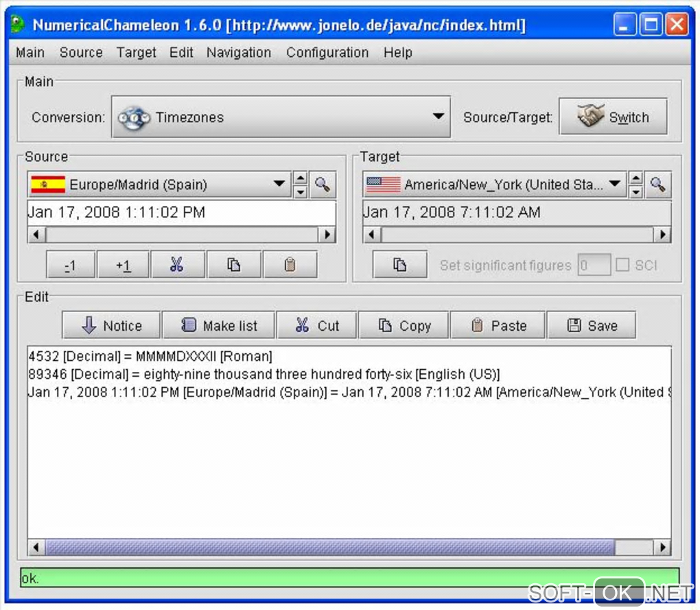Viewport: 700px width, 610px height.
Task: Click the chameleon application icon in title bar
Action: click(18, 24)
